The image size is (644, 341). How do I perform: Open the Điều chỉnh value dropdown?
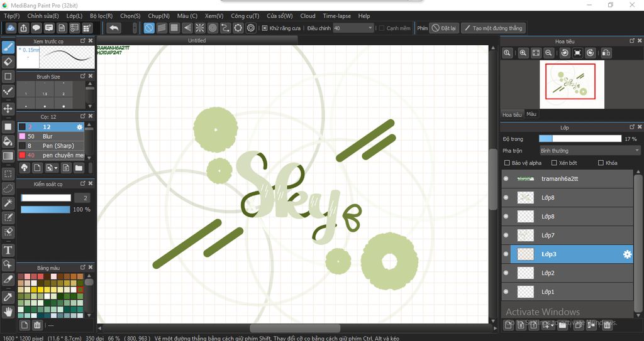pos(353,28)
